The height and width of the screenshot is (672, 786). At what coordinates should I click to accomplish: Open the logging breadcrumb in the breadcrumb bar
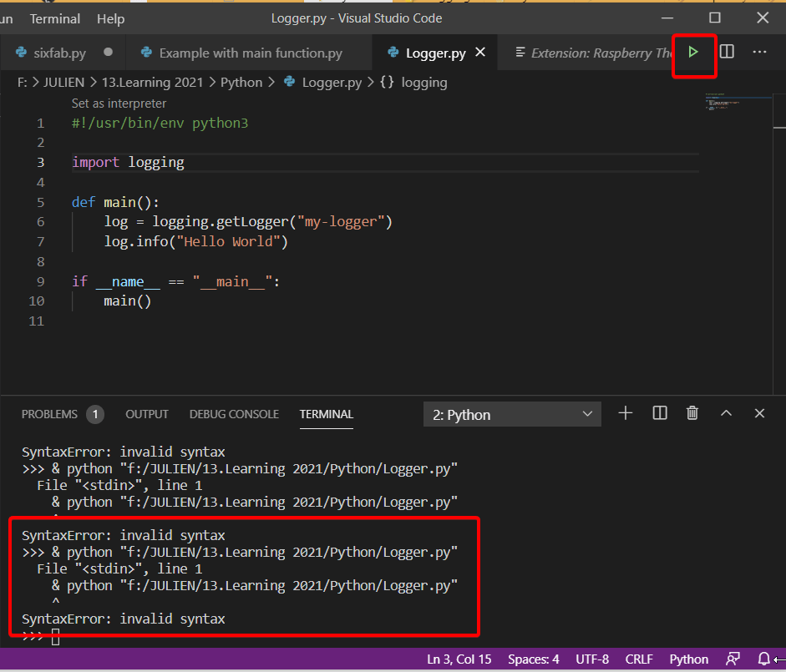pyautogui.click(x=424, y=82)
